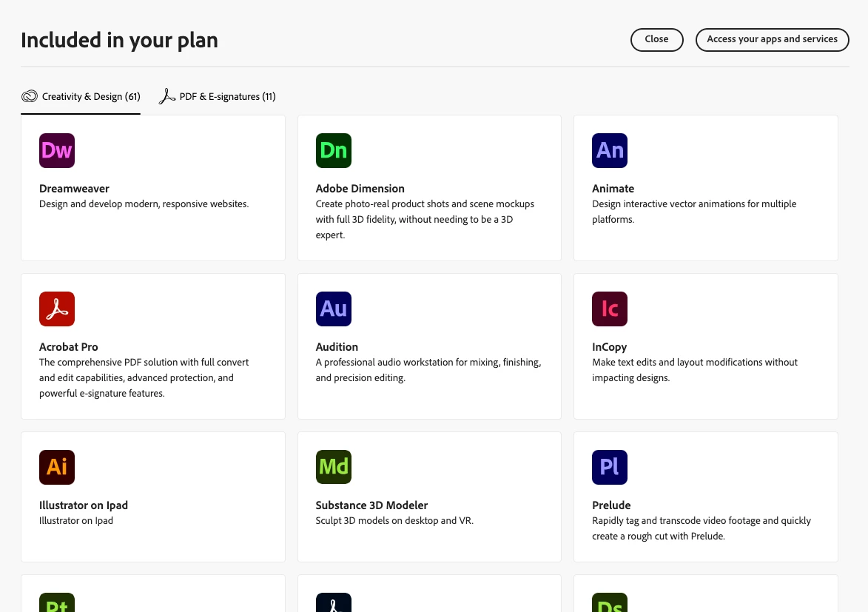
Task: Click Audition professional audio workstation description
Action: click(x=428, y=370)
